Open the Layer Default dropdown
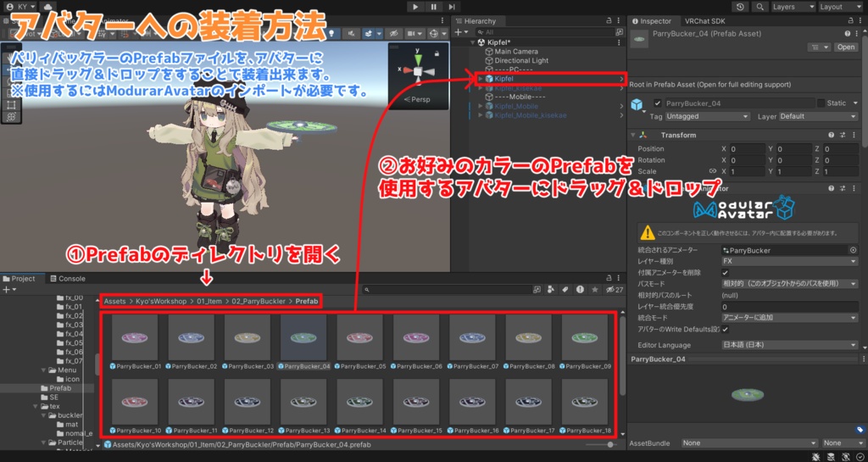Image resolution: width=868 pixels, height=462 pixels. click(x=818, y=116)
